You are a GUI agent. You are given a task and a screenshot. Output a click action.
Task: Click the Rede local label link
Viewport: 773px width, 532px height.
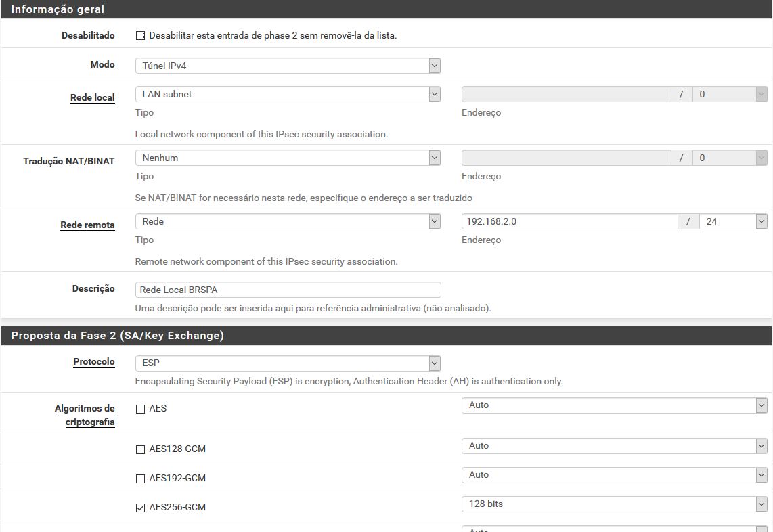tap(92, 98)
